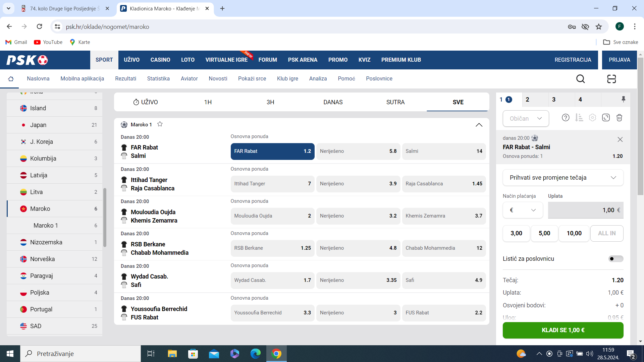Viewport: 644px width, 362px height.
Task: Click the PSK logo
Action: [27, 60]
